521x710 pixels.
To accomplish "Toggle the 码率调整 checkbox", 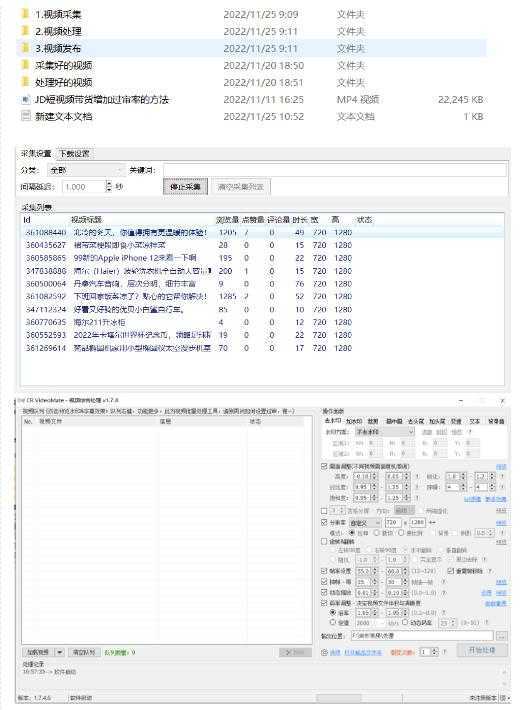I will [x=324, y=603].
